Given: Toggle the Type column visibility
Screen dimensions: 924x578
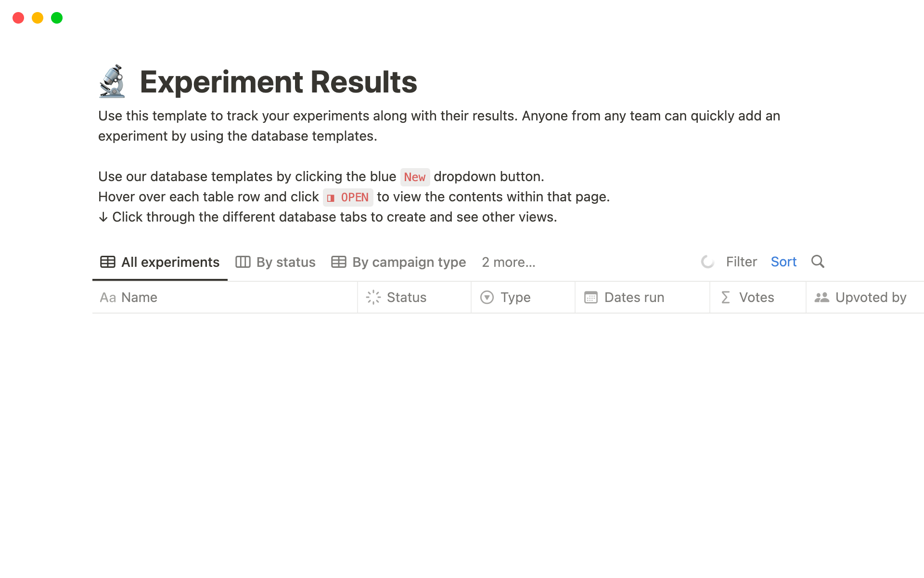Looking at the screenshot, I should [x=515, y=298].
